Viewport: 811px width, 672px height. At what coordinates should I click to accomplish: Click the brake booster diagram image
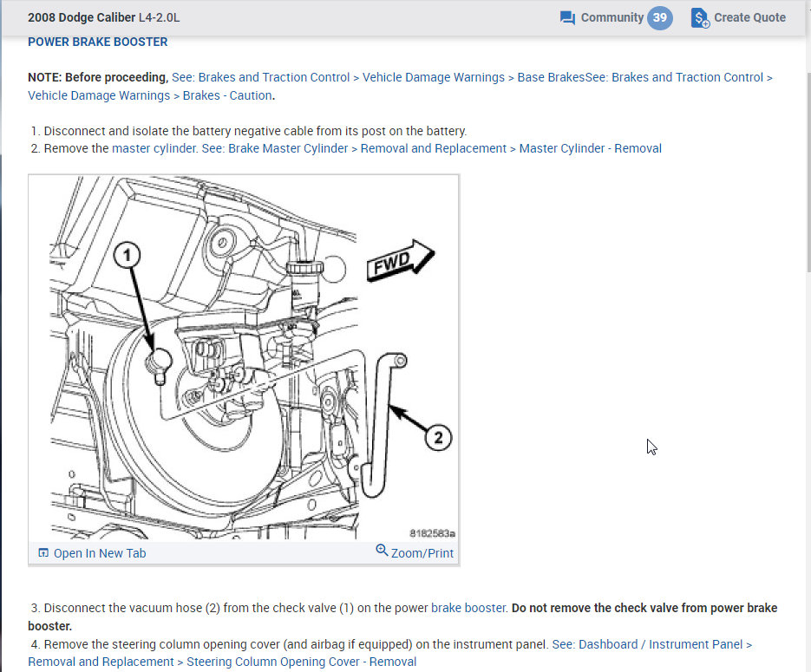[244, 358]
